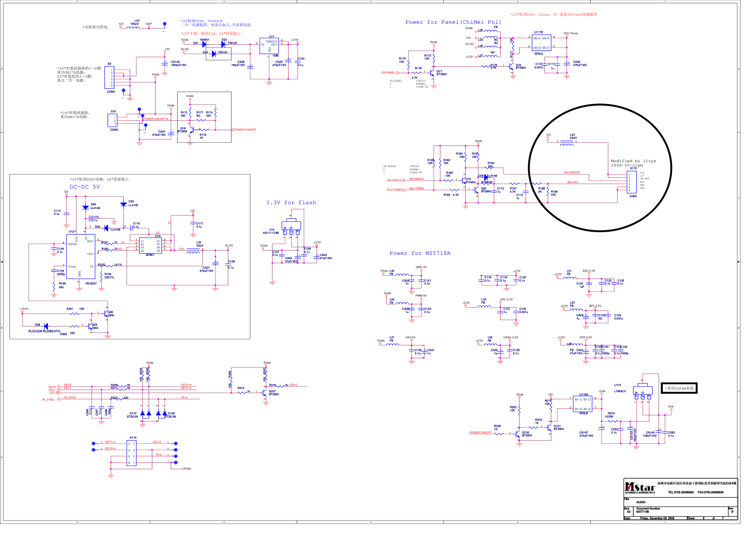Click the POWER-ON/OFF output port label
Viewport: 756px width, 535px height.
tap(245, 130)
